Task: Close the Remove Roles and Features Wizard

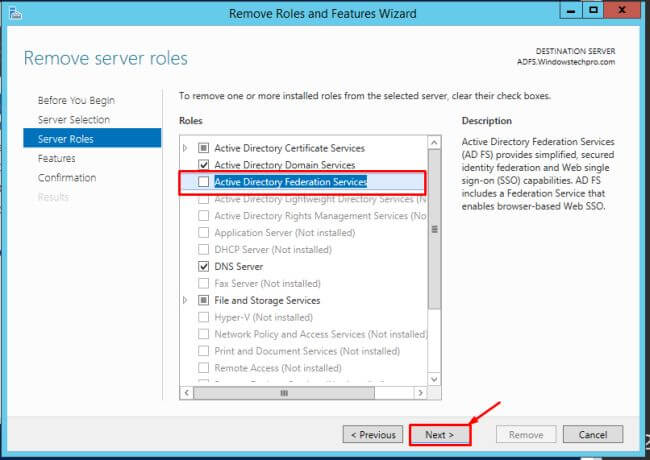Action: point(622,10)
